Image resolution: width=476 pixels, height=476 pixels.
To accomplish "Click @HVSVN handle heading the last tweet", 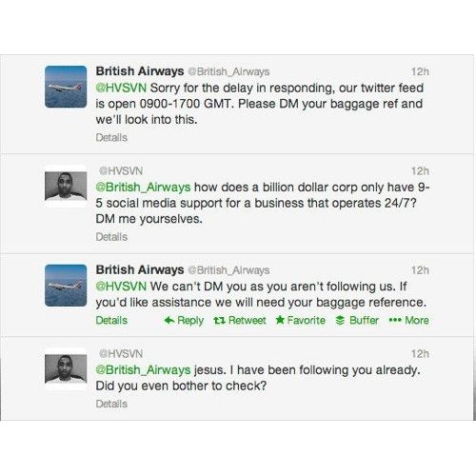I will (x=121, y=353).
